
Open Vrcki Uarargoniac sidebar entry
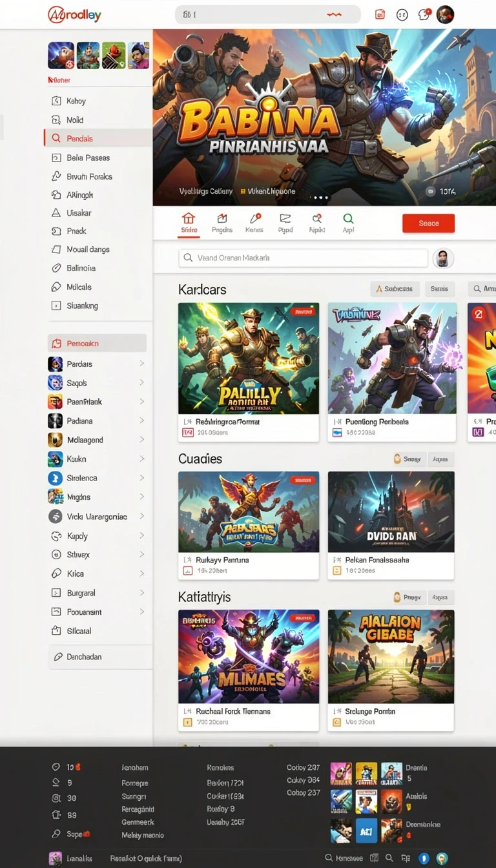point(98,517)
